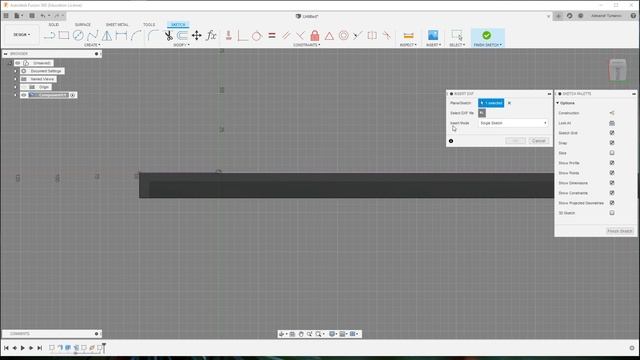Viewport: 640px width, 360px height.
Task: Toggle the Show Dimensions checkbox
Action: click(612, 183)
